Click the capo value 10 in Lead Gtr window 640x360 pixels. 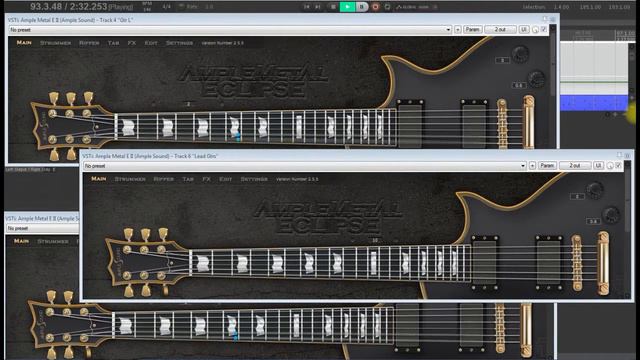tap(375, 240)
